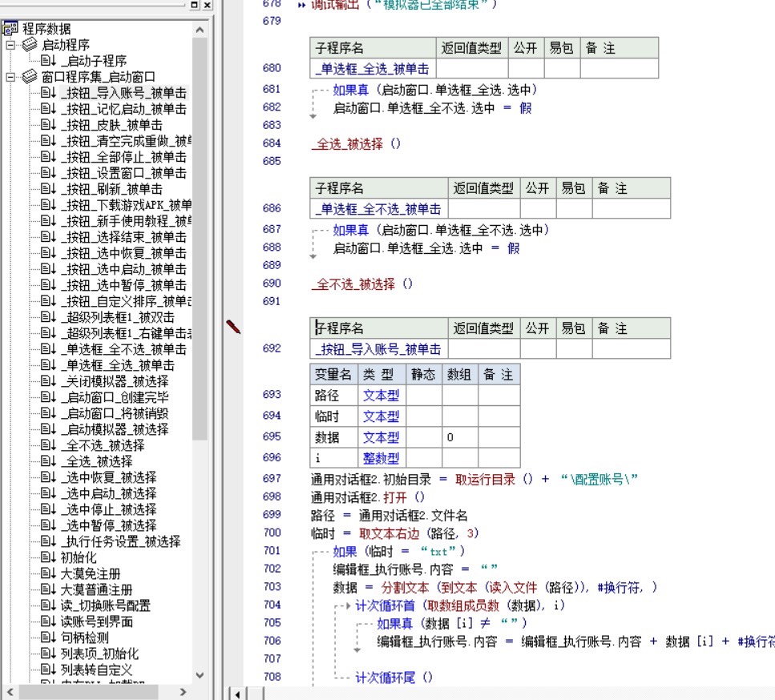Viewport: 775px width, 700px height.
Task: Collapse the 启动程序 tree node
Action: [x=10, y=45]
